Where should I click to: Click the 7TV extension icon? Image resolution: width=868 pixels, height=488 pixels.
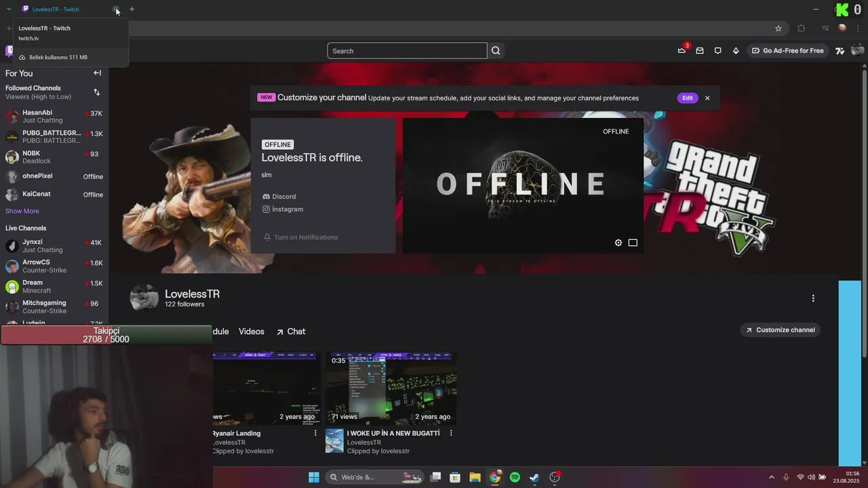tap(840, 51)
